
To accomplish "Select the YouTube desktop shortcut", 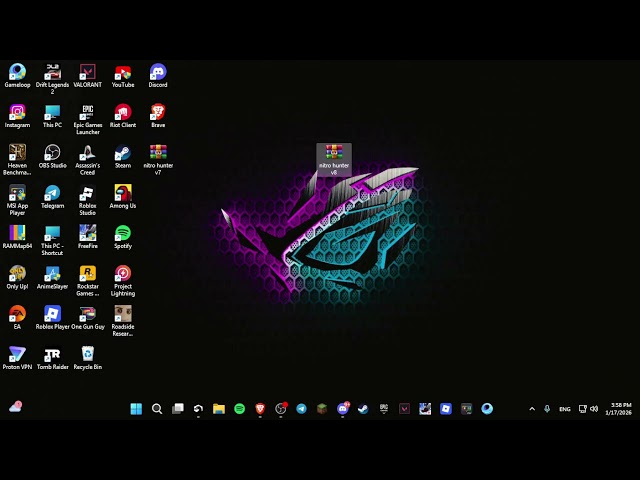I will coord(123,76).
